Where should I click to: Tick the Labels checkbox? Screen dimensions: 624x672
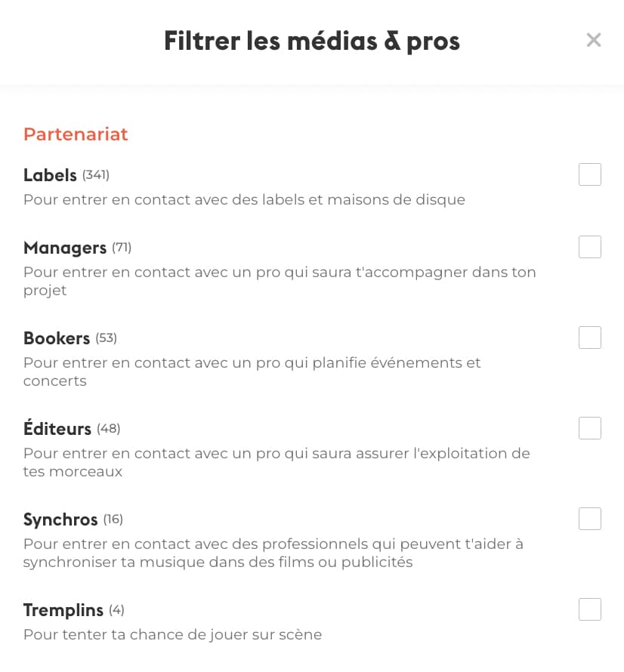coord(590,174)
